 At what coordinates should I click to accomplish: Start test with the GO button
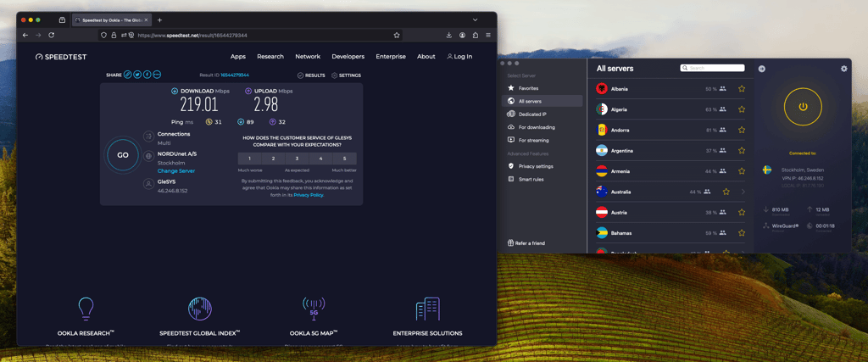click(123, 155)
